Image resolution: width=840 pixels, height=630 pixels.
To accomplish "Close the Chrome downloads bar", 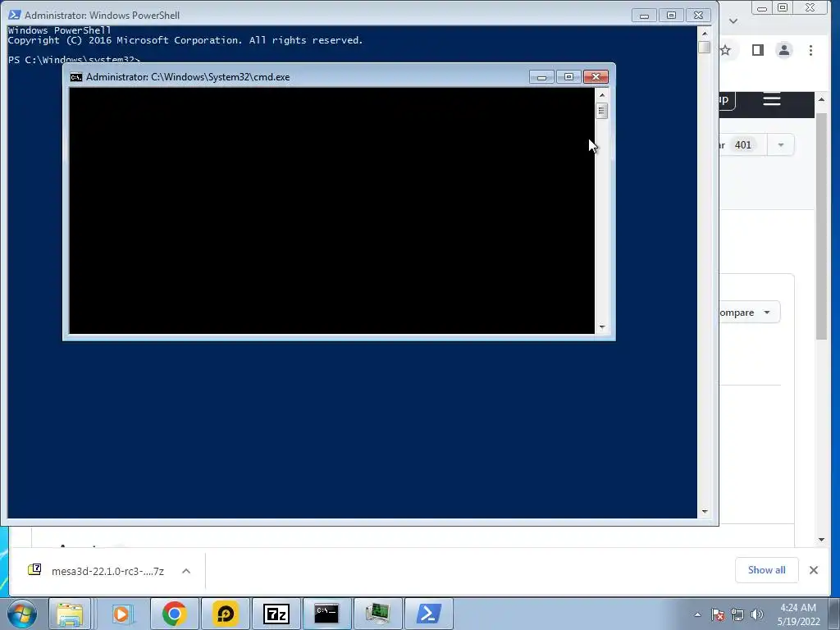I will click(814, 570).
